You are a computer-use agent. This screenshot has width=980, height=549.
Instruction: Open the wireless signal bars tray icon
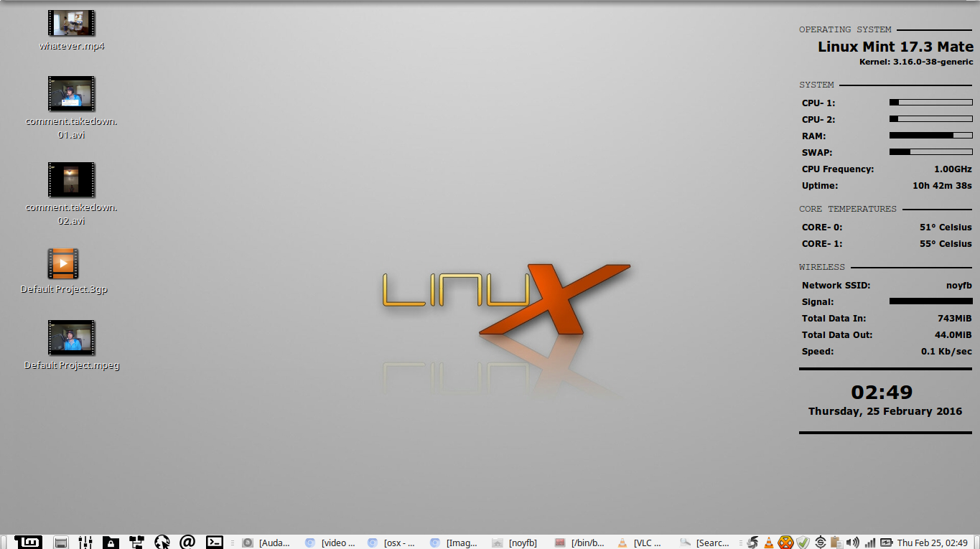(x=870, y=543)
